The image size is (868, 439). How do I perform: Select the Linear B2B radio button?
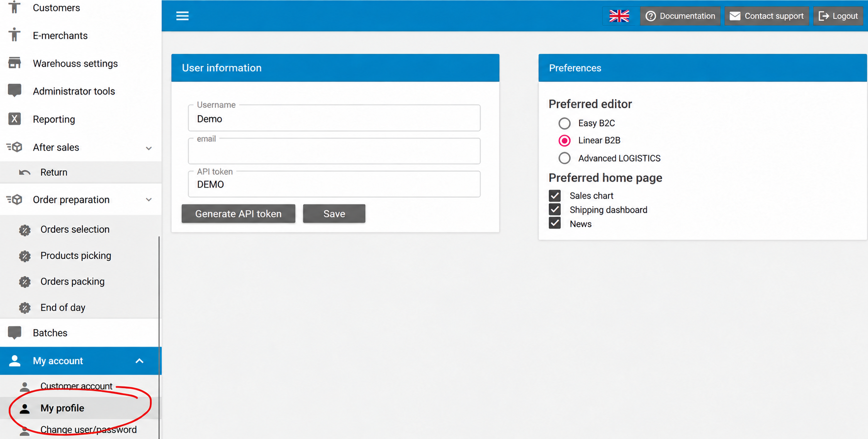(564, 141)
